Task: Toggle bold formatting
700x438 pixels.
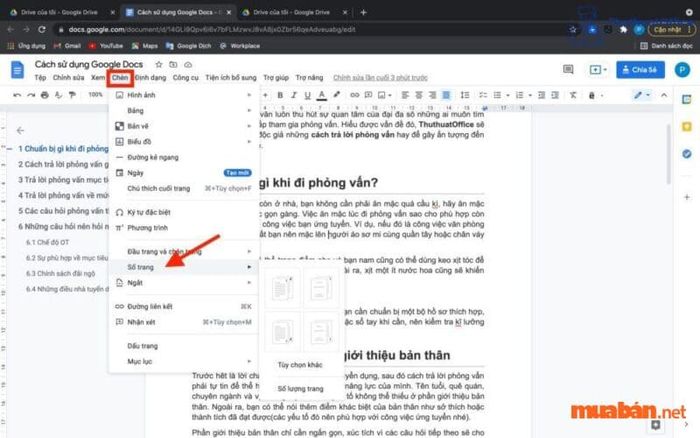Action: (x=280, y=95)
